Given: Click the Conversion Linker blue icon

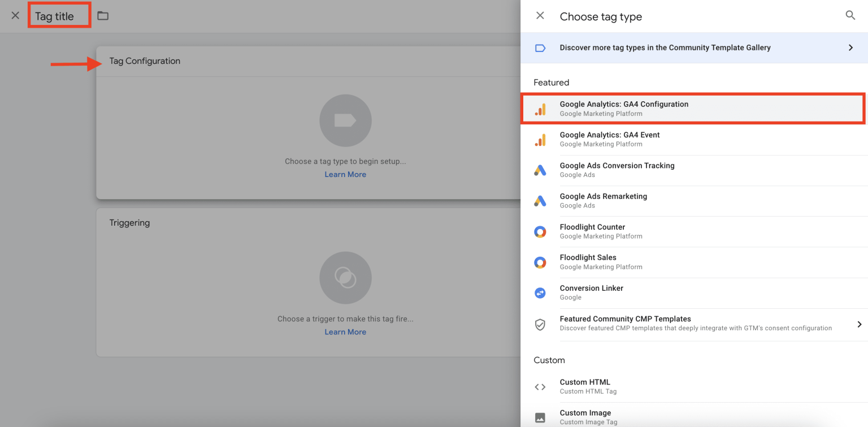Looking at the screenshot, I should (x=540, y=293).
